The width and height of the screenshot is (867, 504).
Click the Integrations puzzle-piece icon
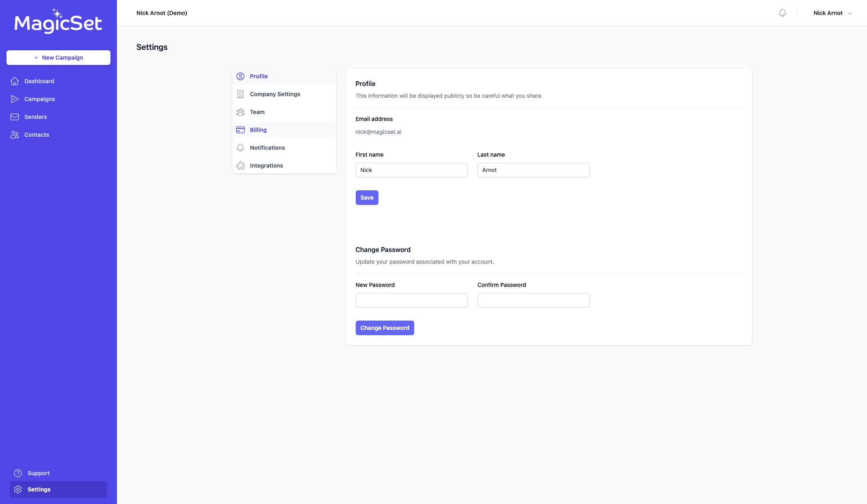240,166
